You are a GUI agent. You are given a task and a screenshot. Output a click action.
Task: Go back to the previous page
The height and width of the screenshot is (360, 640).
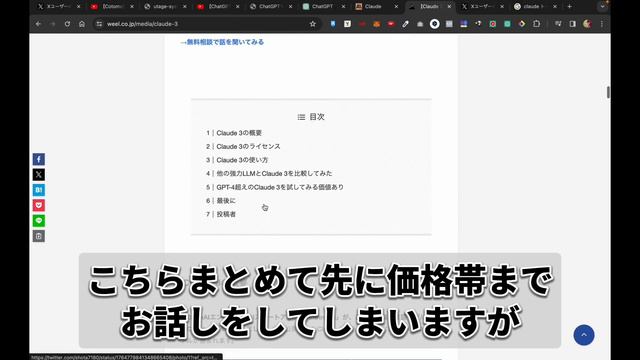tap(38, 24)
